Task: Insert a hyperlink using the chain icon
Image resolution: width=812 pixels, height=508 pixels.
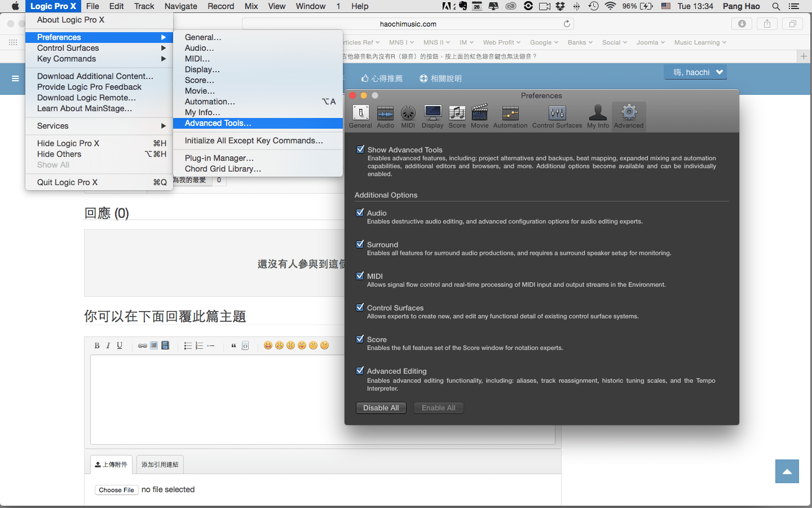Action: click(143, 345)
